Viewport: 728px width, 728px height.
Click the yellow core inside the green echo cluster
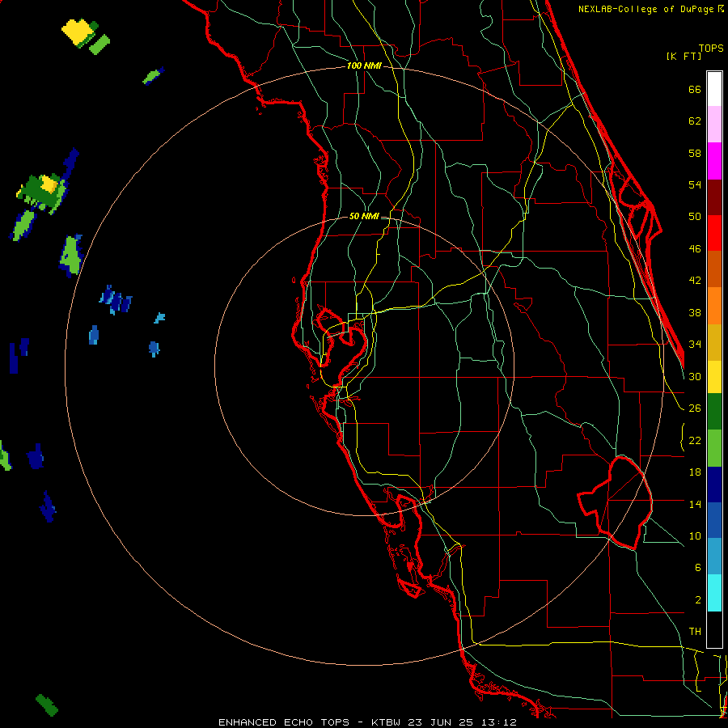pos(49,184)
